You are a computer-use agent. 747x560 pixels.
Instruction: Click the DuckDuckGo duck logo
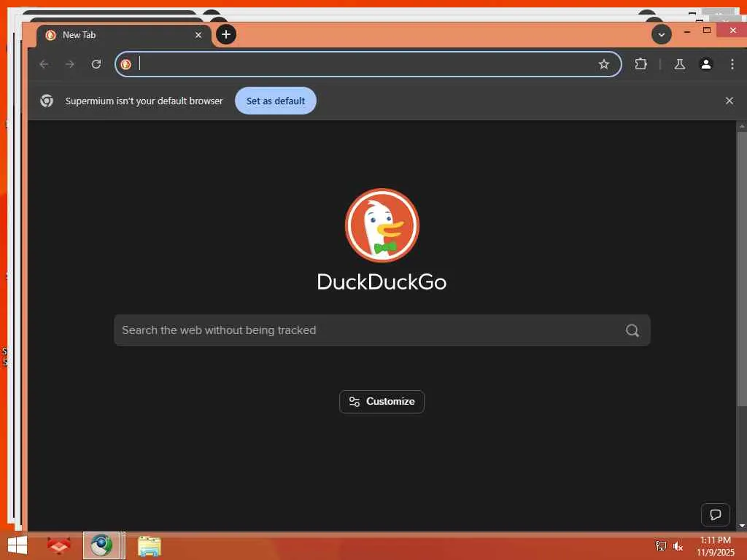coord(382,225)
